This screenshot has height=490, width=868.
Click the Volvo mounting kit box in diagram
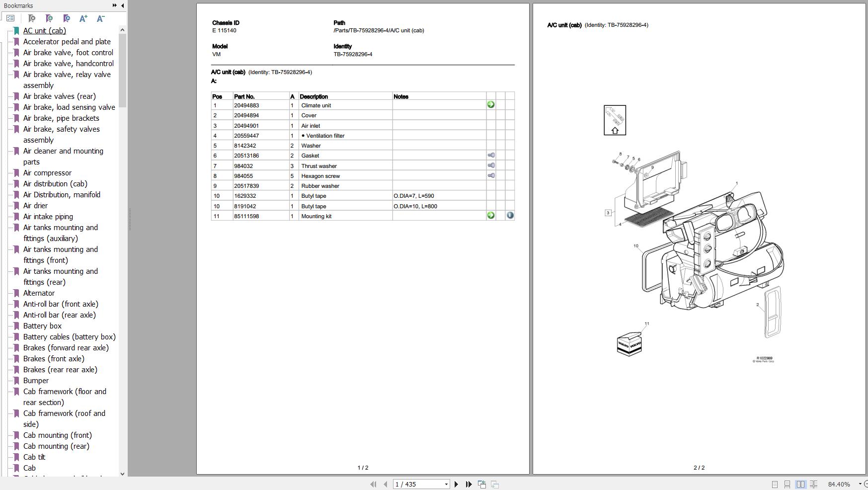pyautogui.click(x=629, y=344)
